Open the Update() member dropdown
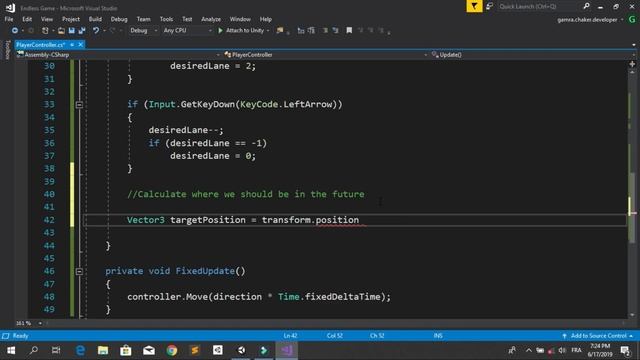The width and height of the screenshot is (640, 360). click(532, 55)
